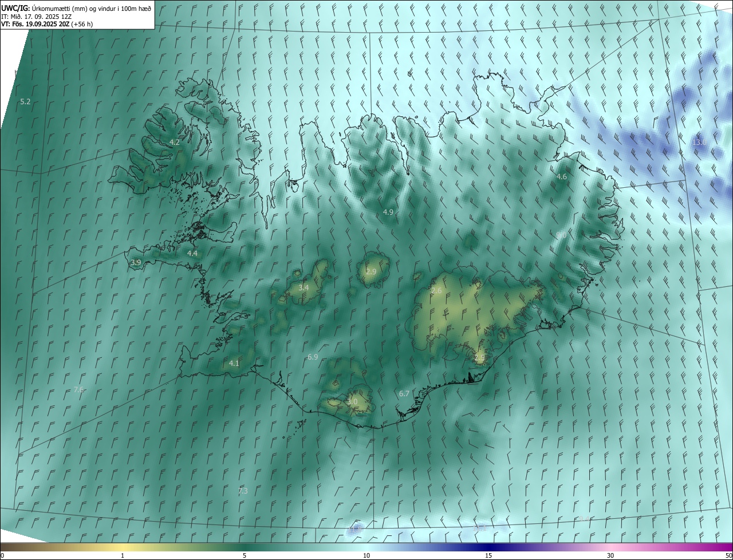Click the 2.9 value on Hofsjökull
This screenshot has width=733, height=560.
point(371,271)
